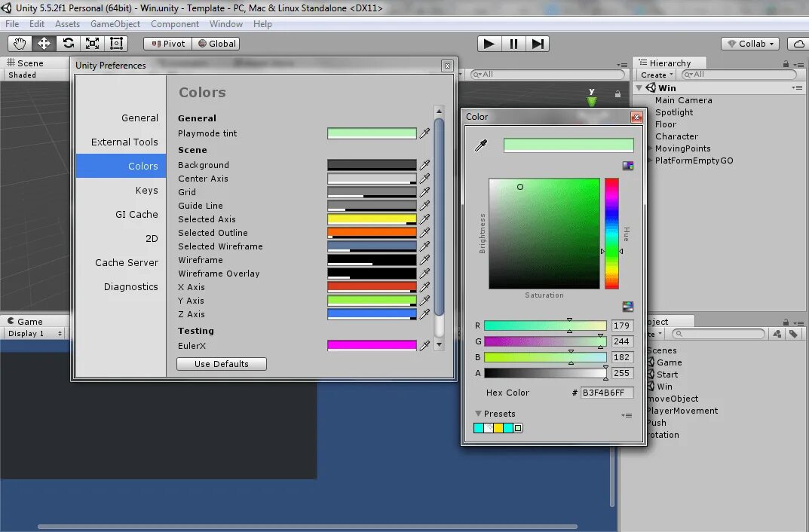This screenshot has height=532, width=809.
Task: Start Play mode
Action: [489, 44]
